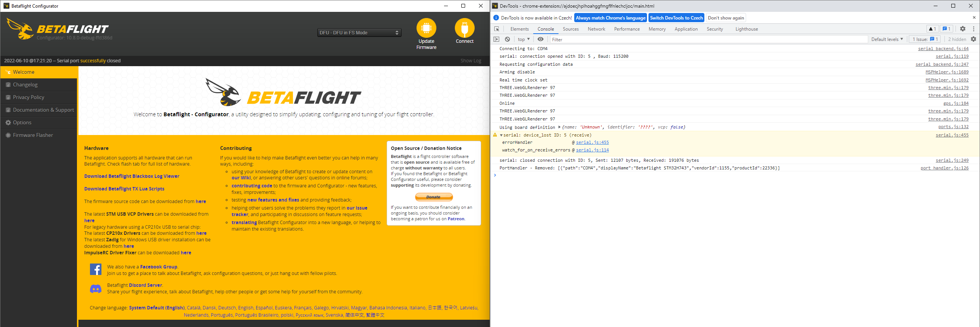This screenshot has height=327, width=980.
Task: Click the Firmware Flasher sidebar icon
Action: (x=8, y=135)
